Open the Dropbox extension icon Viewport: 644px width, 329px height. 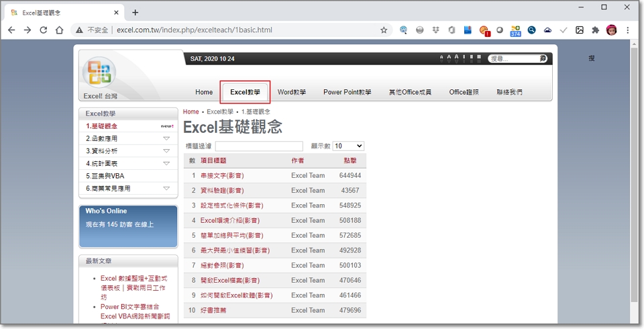click(436, 30)
